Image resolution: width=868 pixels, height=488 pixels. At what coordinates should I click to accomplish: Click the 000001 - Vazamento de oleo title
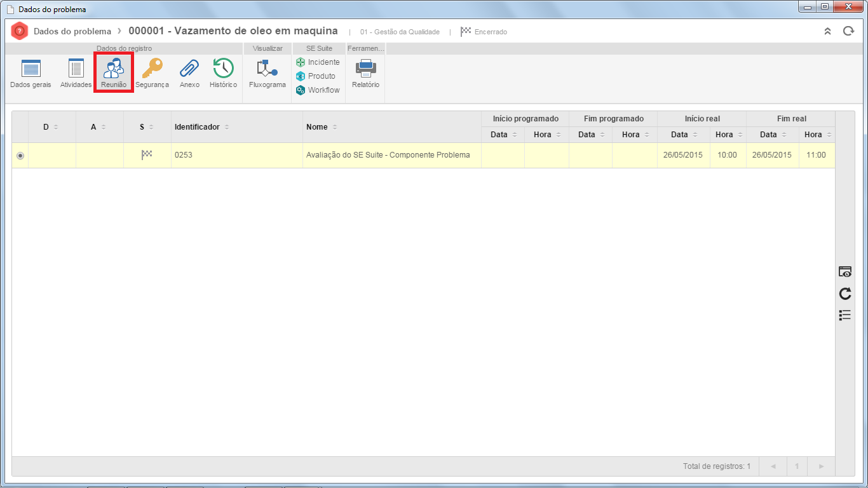pyautogui.click(x=233, y=30)
